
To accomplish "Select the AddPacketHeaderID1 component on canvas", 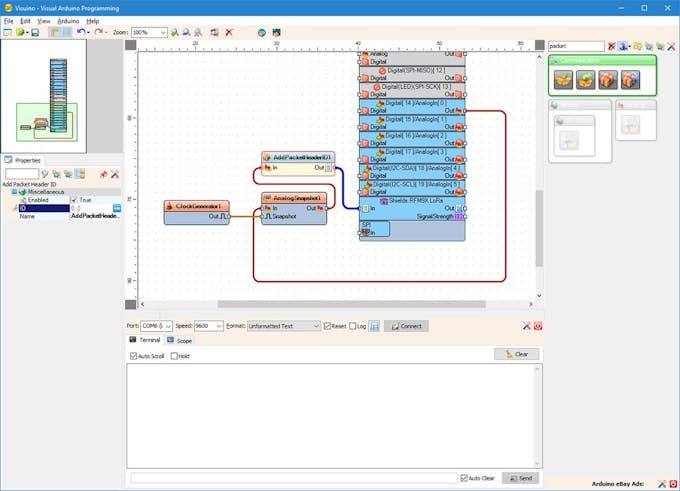I will 298,163.
